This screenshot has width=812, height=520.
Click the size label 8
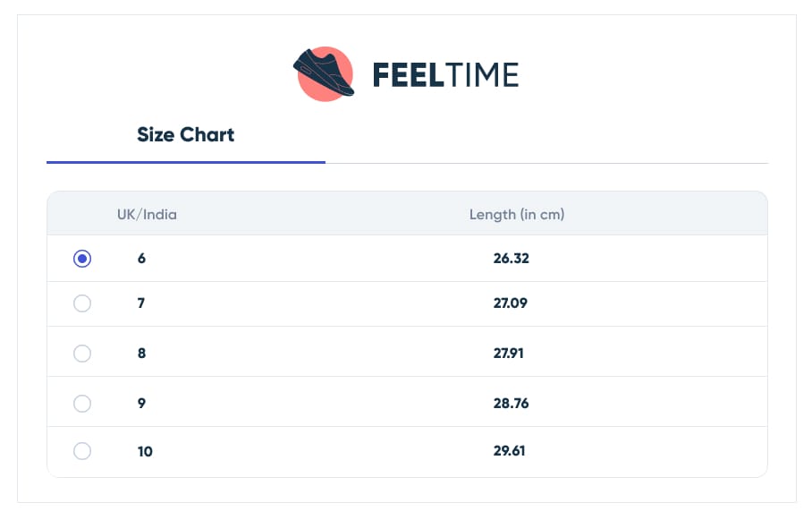click(x=141, y=354)
